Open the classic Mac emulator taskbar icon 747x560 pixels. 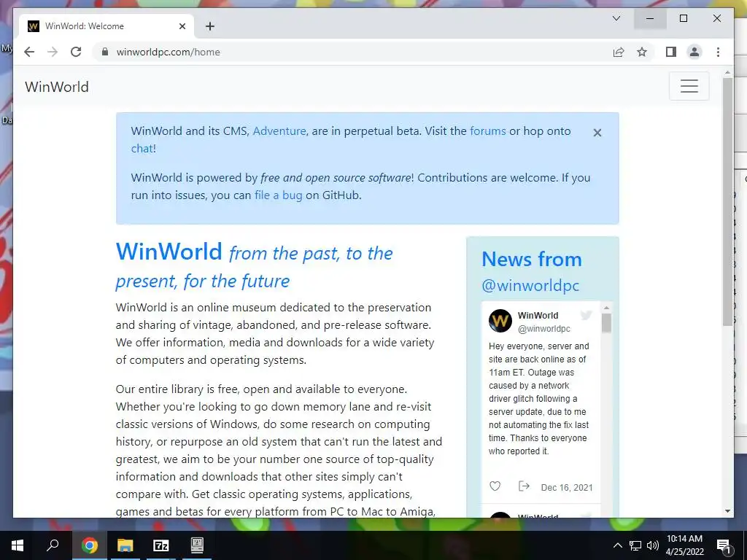click(197, 545)
